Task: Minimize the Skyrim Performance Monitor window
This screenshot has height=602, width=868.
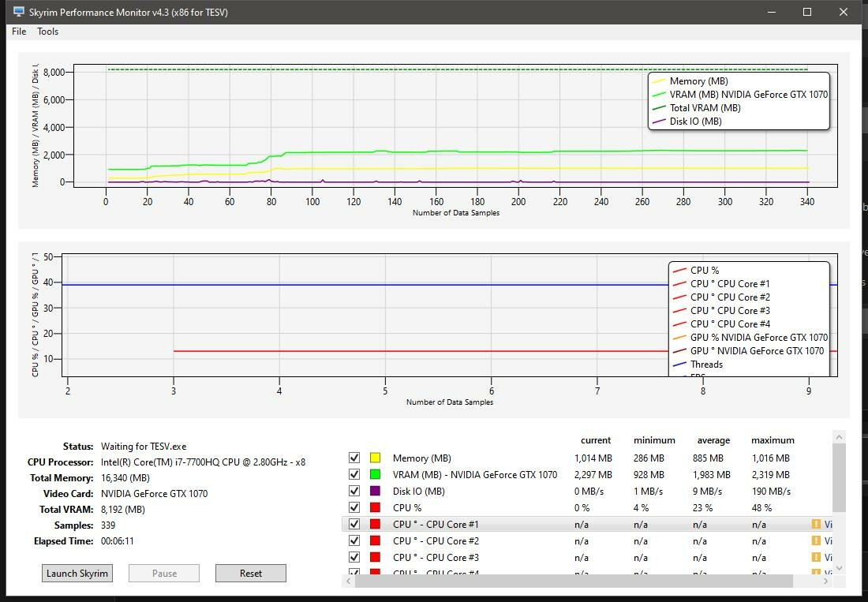Action: coord(771,12)
